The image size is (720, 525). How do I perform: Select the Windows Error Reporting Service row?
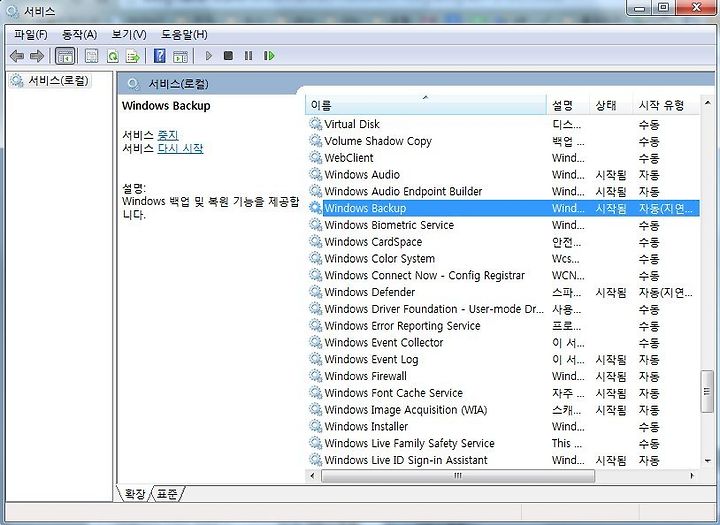click(503, 326)
